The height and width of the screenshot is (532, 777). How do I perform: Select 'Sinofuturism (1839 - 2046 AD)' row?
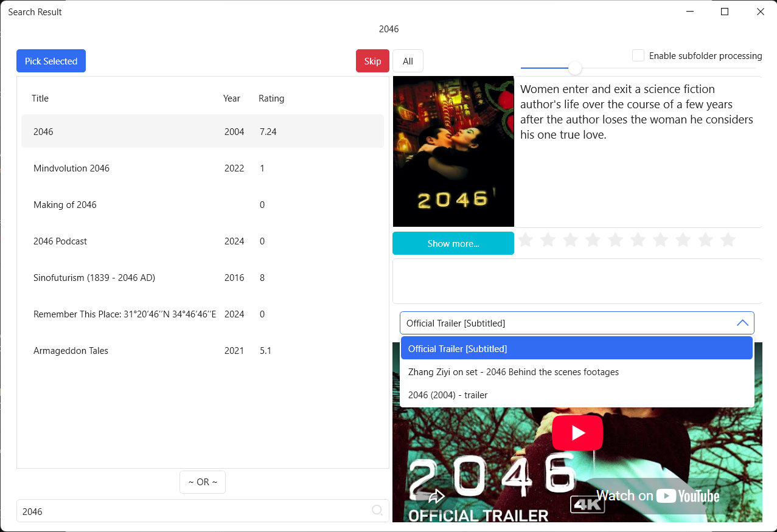[203, 277]
